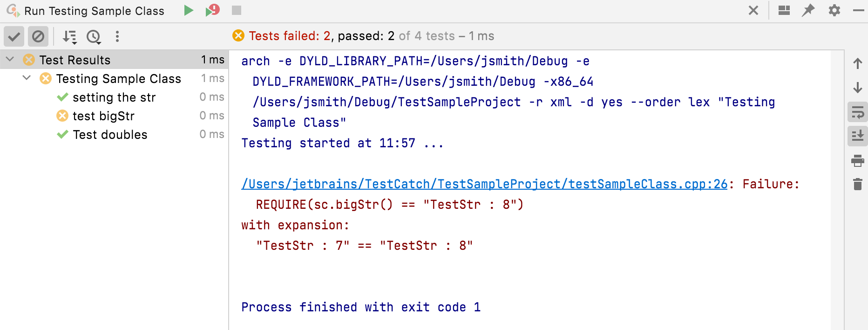Toggle Show Ignored tests filter
This screenshot has height=330, width=868.
tap(38, 36)
